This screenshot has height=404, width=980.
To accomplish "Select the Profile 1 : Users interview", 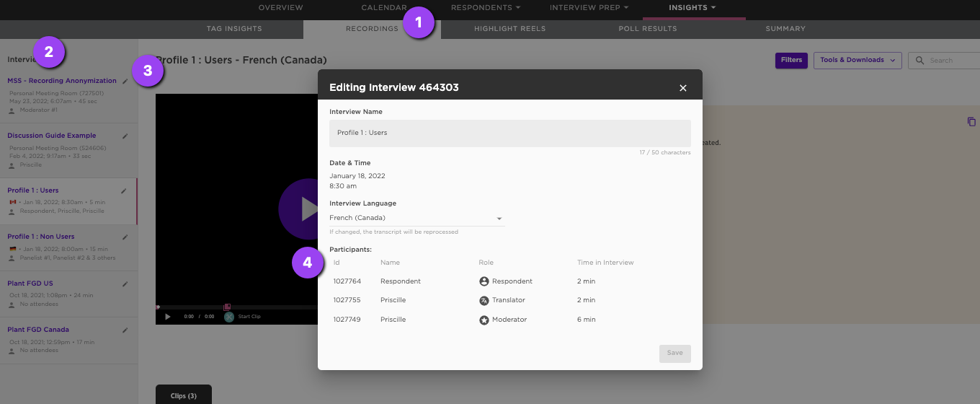I will click(33, 190).
